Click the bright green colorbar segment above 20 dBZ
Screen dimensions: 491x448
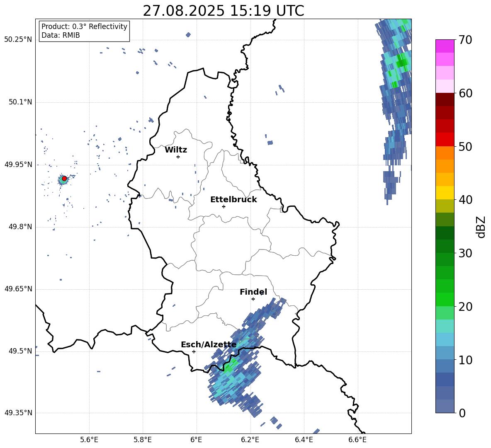(445, 299)
